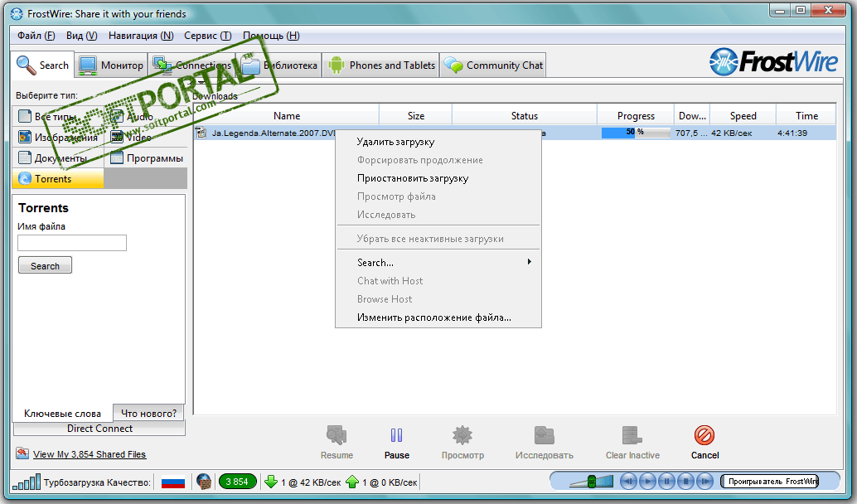The width and height of the screenshot is (857, 504).
Task: Sort downloads by Status column
Action: 524,116
